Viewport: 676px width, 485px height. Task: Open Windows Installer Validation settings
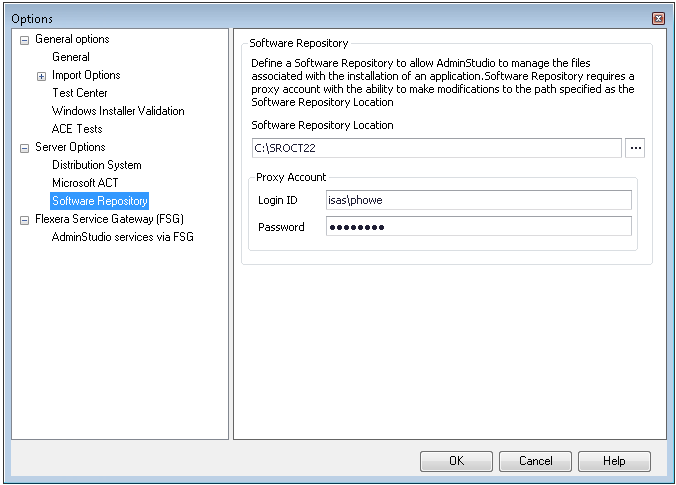(x=118, y=111)
